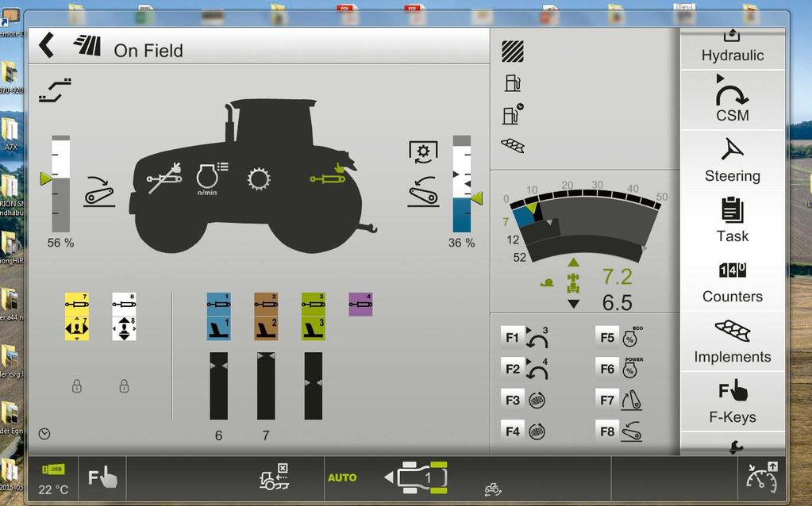Open the Task menu
Viewport: 812px width, 506px height.
[733, 220]
